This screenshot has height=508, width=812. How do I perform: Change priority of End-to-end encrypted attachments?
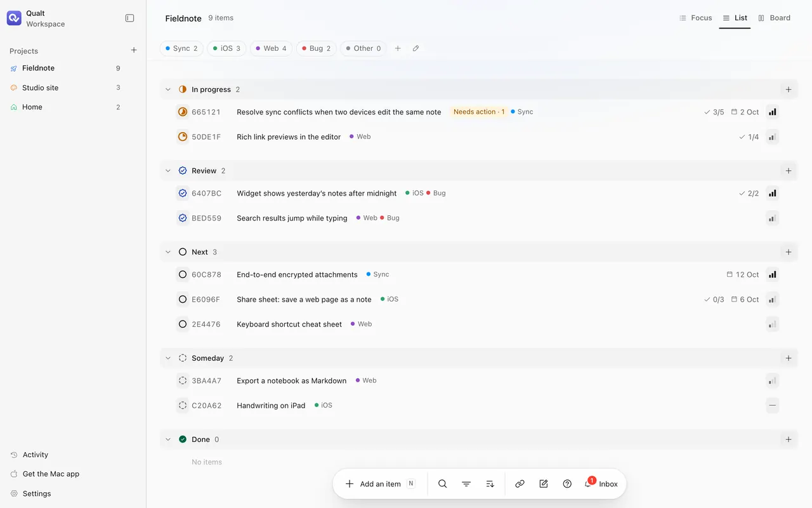(x=772, y=275)
